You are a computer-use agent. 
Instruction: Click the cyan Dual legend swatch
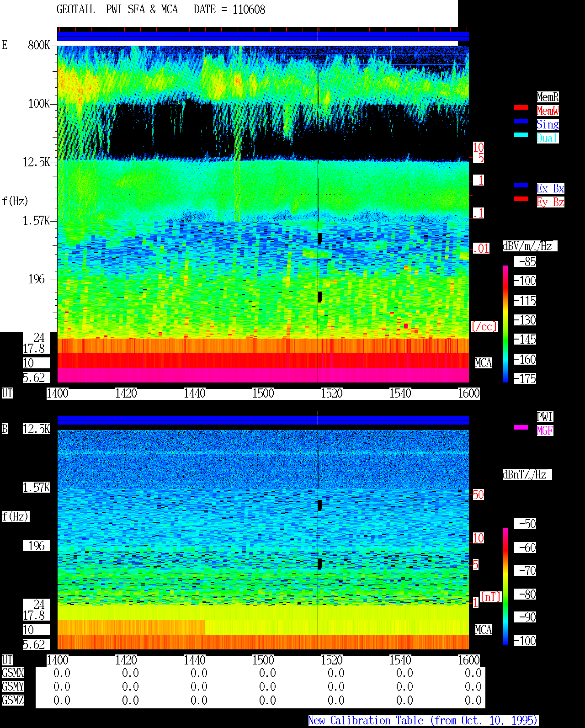coord(521,135)
